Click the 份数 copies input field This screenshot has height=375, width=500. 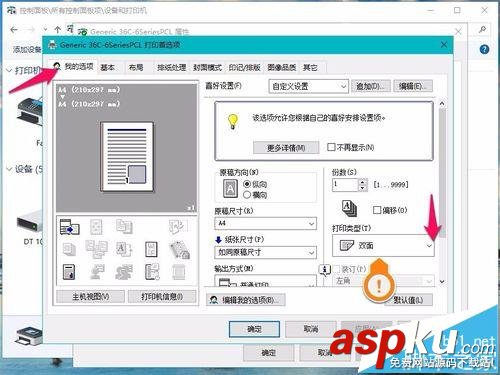pos(345,185)
